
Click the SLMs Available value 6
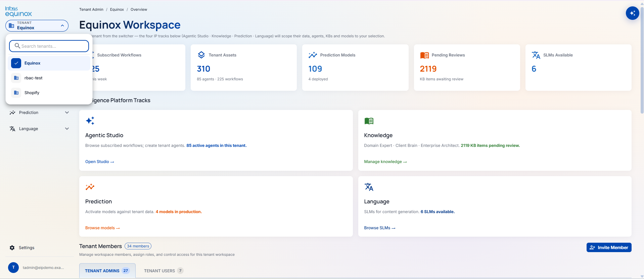pyautogui.click(x=534, y=69)
